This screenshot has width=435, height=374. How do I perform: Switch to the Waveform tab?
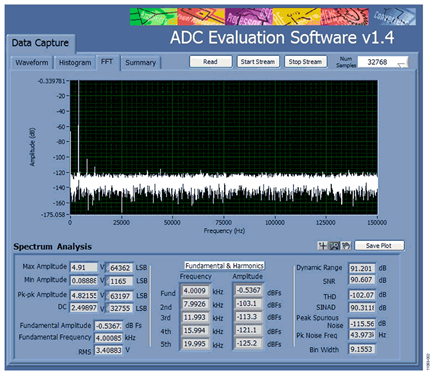point(32,62)
